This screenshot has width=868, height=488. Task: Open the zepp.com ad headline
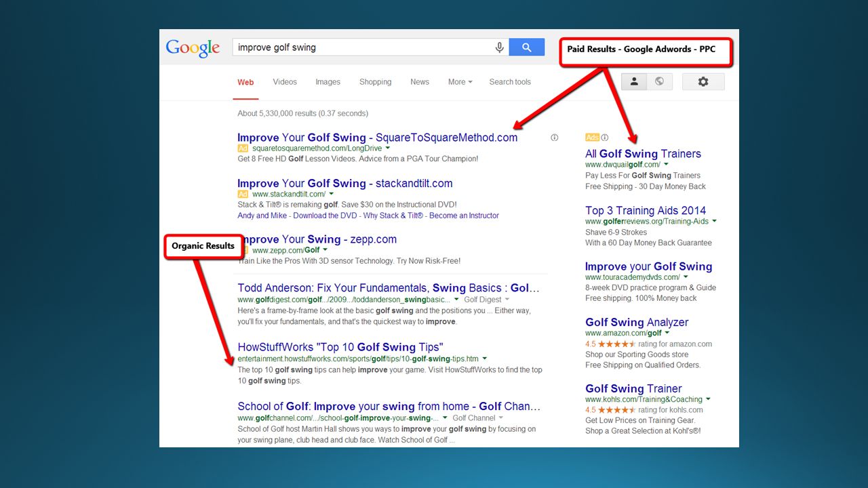(317, 239)
